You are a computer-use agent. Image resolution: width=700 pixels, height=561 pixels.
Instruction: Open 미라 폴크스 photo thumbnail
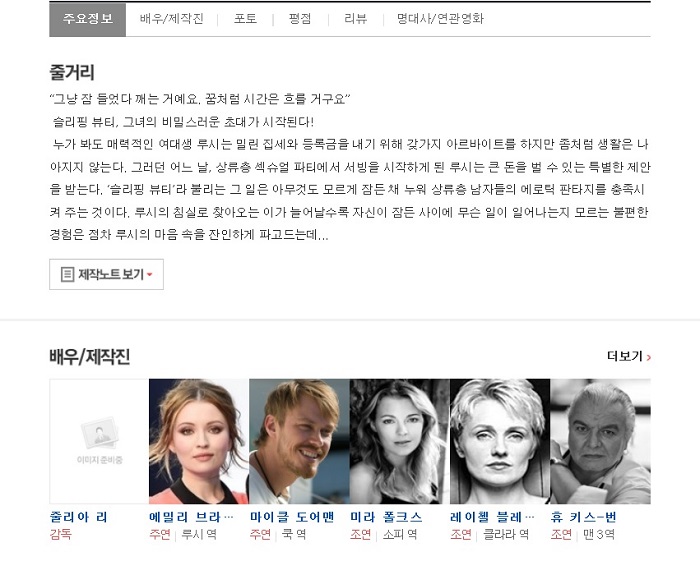click(x=400, y=441)
